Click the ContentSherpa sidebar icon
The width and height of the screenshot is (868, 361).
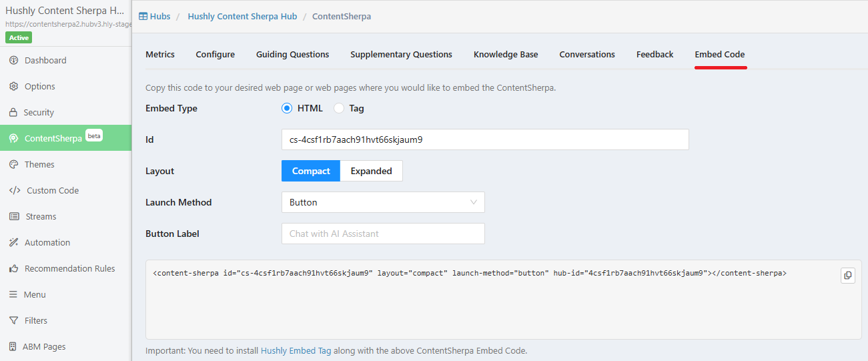(13, 138)
